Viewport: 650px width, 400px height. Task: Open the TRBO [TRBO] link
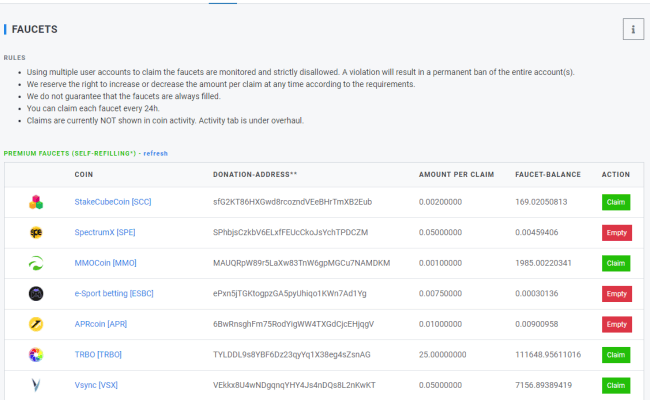[98, 354]
